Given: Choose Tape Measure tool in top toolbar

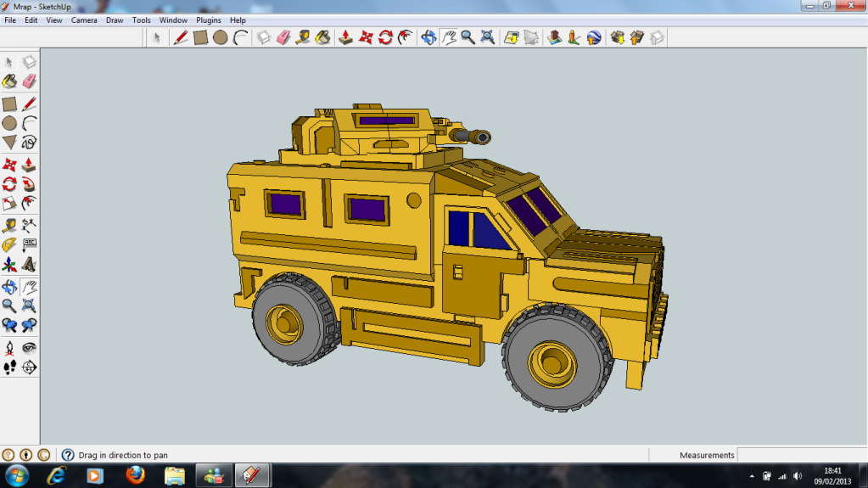Looking at the screenshot, I should pos(303,37).
